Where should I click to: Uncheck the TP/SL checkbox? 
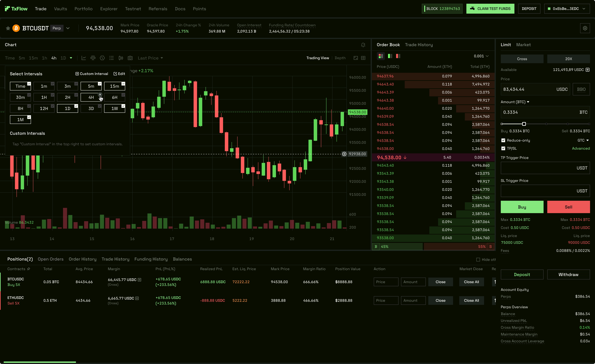[x=503, y=148]
